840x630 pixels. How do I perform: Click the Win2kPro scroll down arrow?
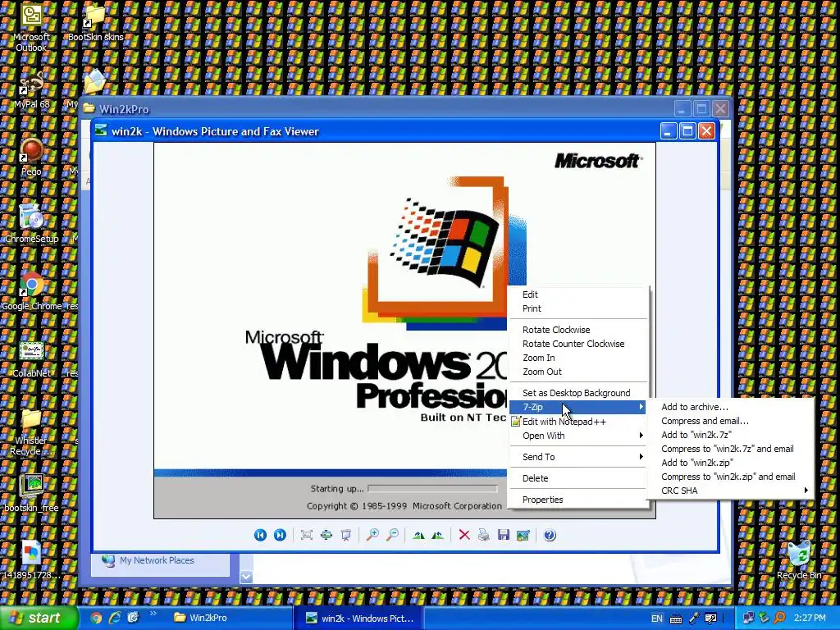click(x=246, y=577)
